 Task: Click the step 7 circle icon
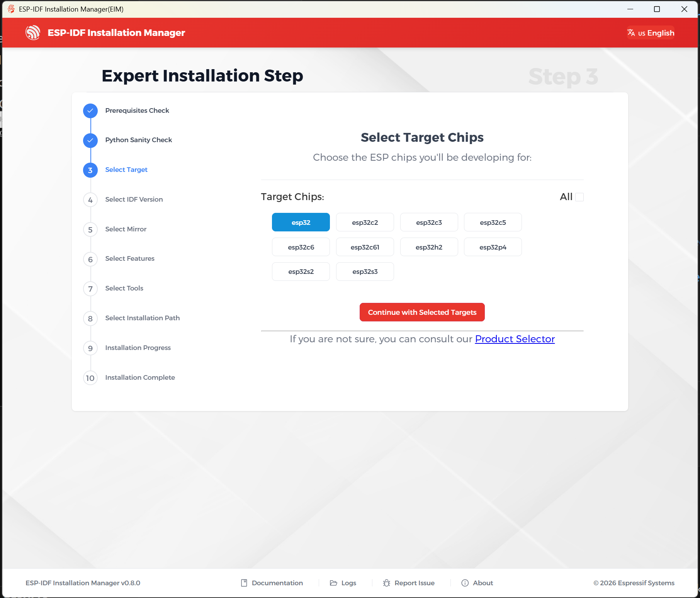coord(90,289)
